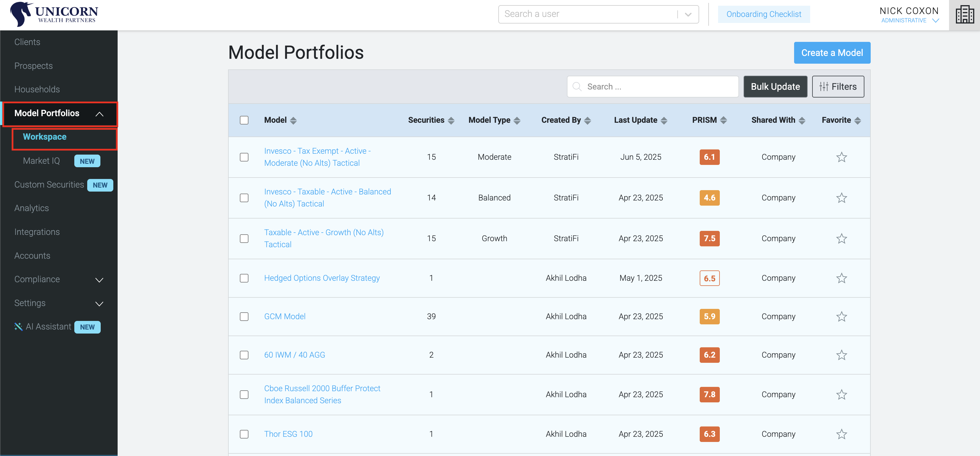Go to Accounts in the sidebar
This screenshot has width=980, height=456.
[32, 256]
